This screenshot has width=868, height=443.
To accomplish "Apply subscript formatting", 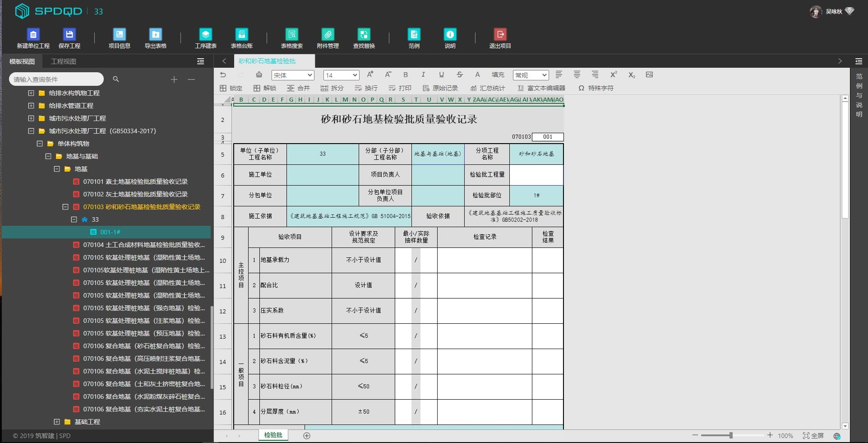I will coord(632,75).
